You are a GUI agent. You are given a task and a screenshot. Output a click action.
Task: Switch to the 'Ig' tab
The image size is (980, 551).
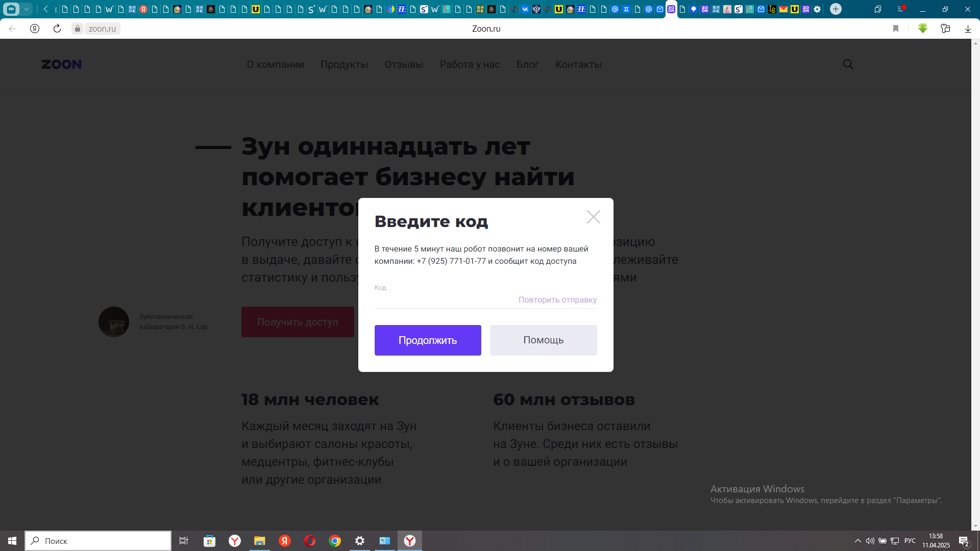click(772, 9)
